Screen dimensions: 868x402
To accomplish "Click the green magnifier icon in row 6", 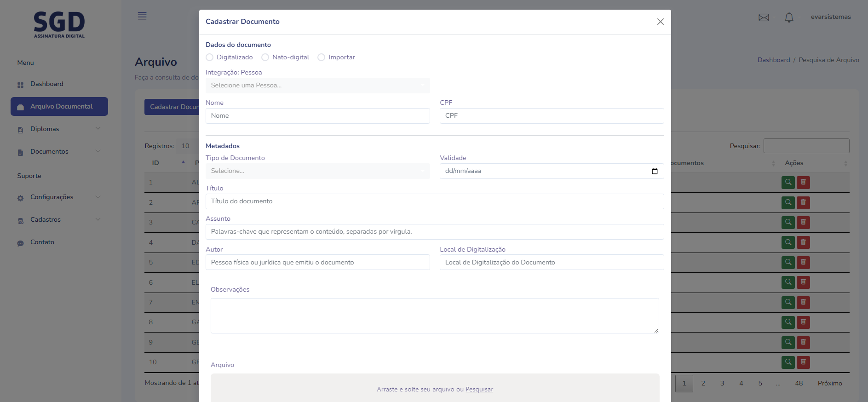I will click(788, 282).
